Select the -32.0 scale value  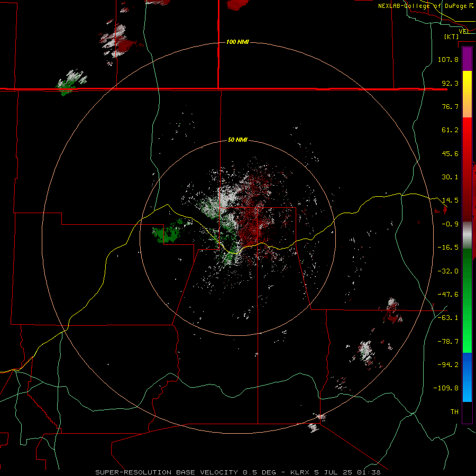448,271
